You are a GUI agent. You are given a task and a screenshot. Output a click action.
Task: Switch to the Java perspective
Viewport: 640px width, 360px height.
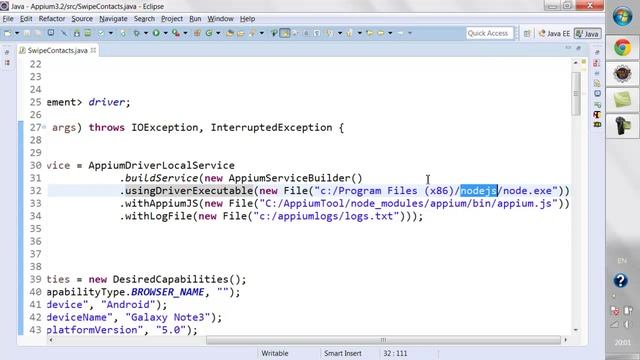[x=588, y=33]
